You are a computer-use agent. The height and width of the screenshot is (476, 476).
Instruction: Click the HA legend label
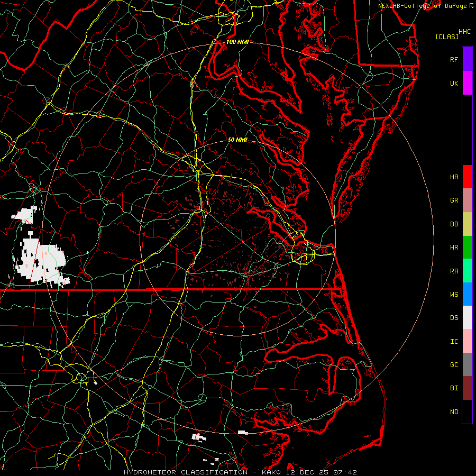(454, 177)
